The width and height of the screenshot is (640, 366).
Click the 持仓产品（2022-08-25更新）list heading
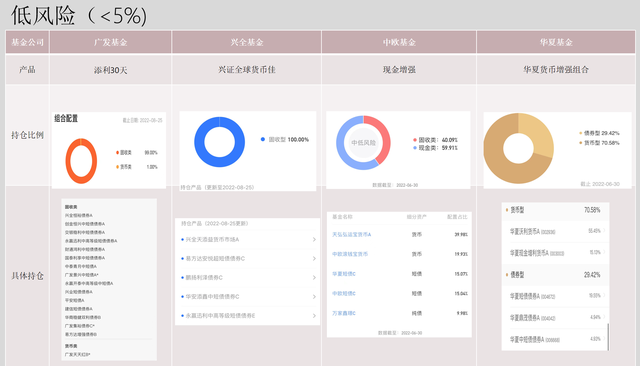(215, 224)
